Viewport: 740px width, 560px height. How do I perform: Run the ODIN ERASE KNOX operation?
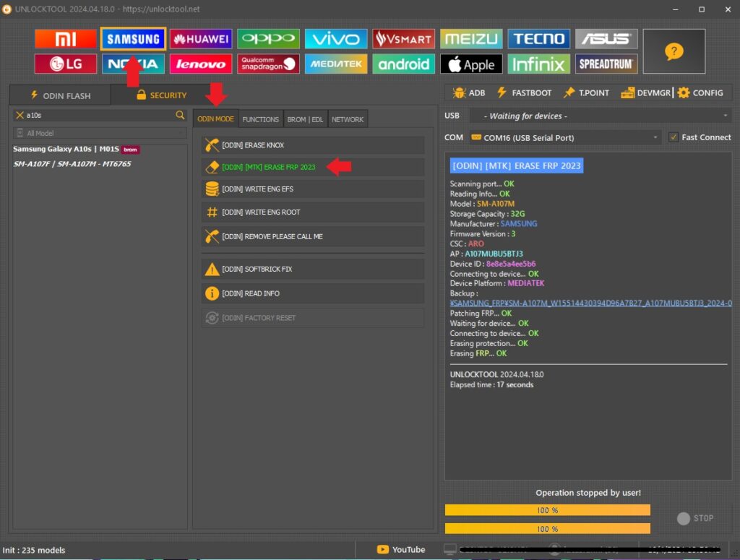pyautogui.click(x=313, y=145)
